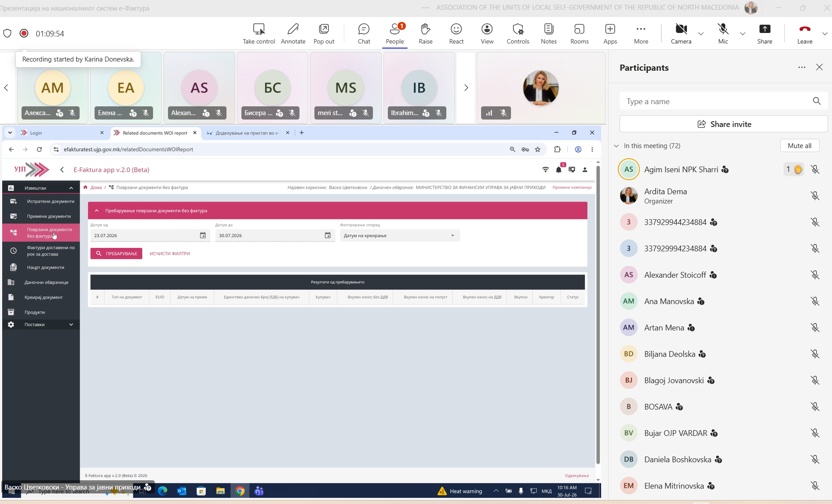Turn on the Camera
This screenshot has width=832, height=504.
(x=681, y=34)
